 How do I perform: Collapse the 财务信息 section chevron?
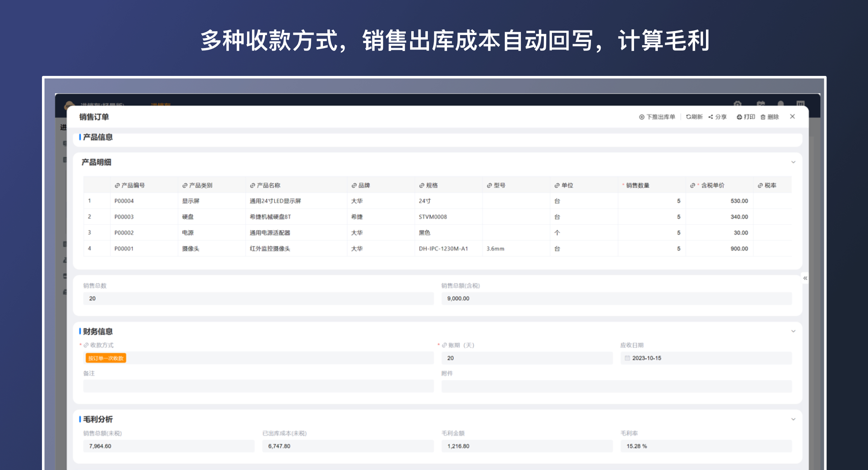(x=793, y=331)
